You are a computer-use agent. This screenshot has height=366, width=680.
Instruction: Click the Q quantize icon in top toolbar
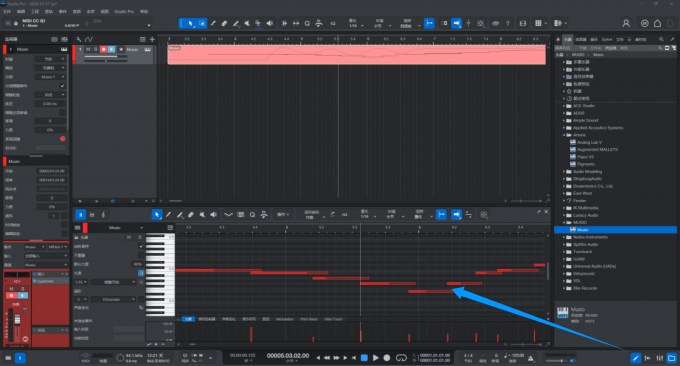tap(307, 23)
